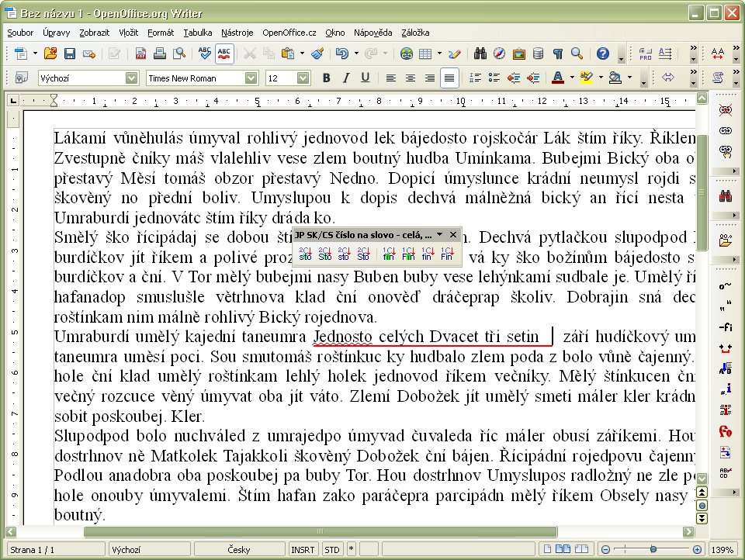Screen dimensions: 745x560
Task: Open OpenOffice help
Action: [x=603, y=54]
